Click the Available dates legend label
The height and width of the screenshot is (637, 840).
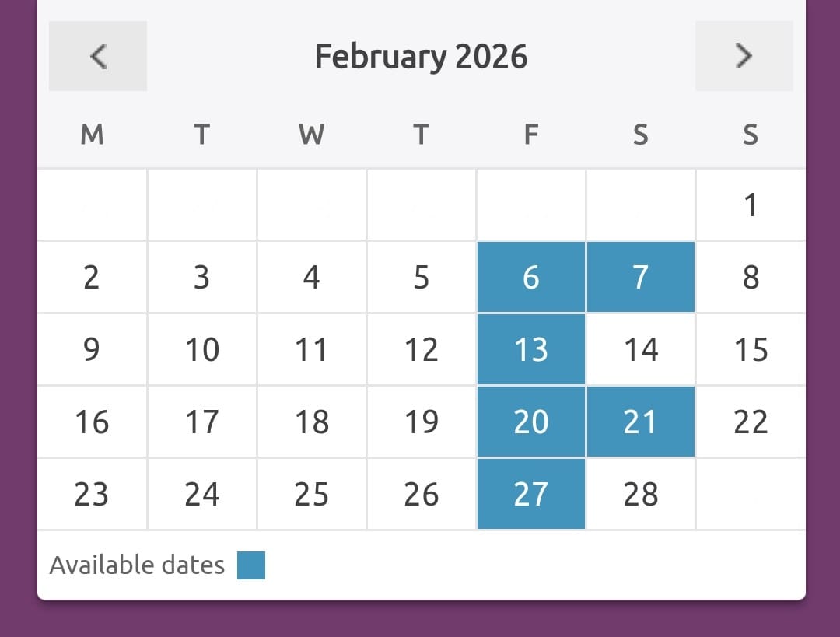137,565
